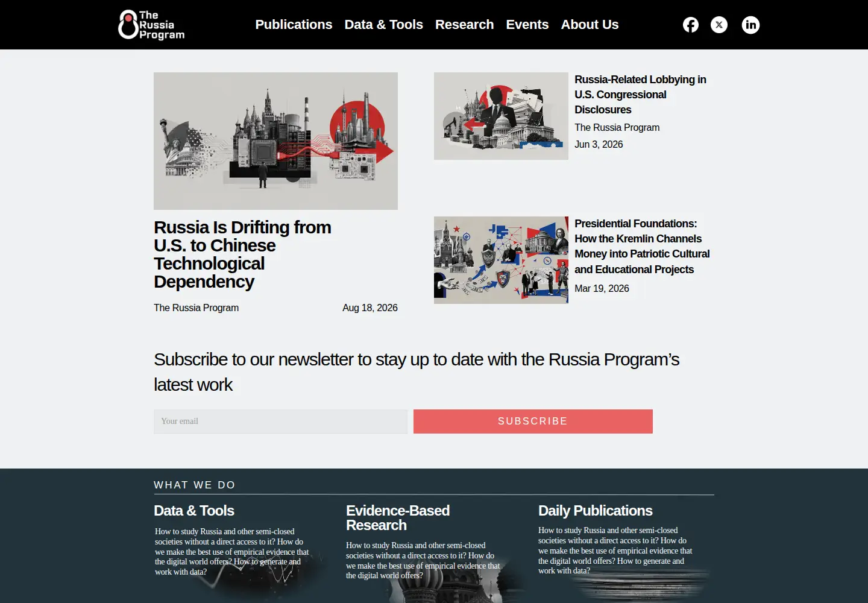Click the Subscribe button
This screenshot has width=868, height=603.
pyautogui.click(x=533, y=421)
